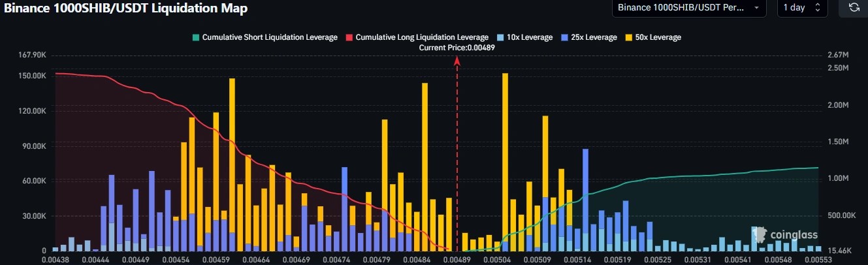Click the Current Price:0.00489 label

[x=457, y=48]
